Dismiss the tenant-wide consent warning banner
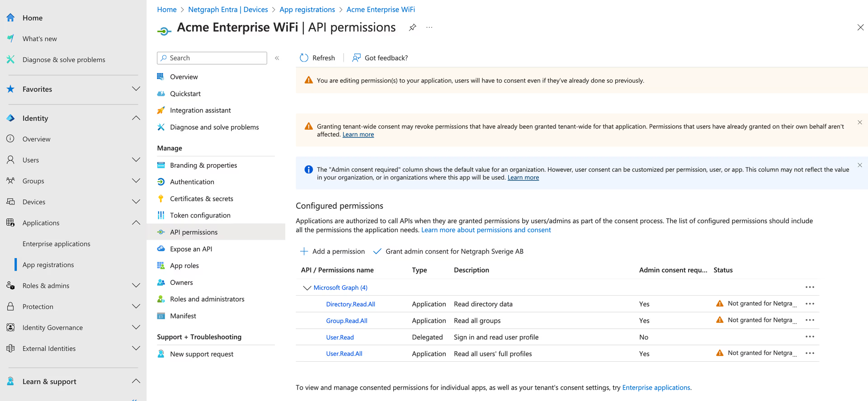Image resolution: width=868 pixels, height=401 pixels. 860,123
